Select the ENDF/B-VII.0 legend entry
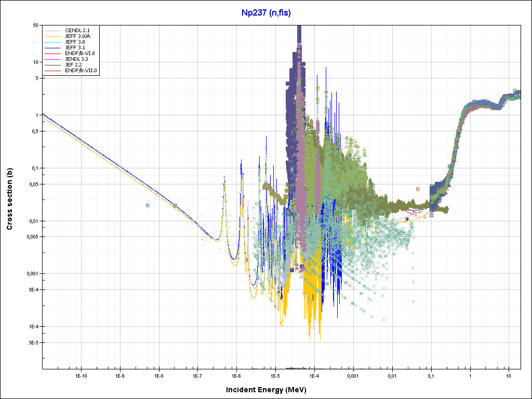 tap(81, 71)
